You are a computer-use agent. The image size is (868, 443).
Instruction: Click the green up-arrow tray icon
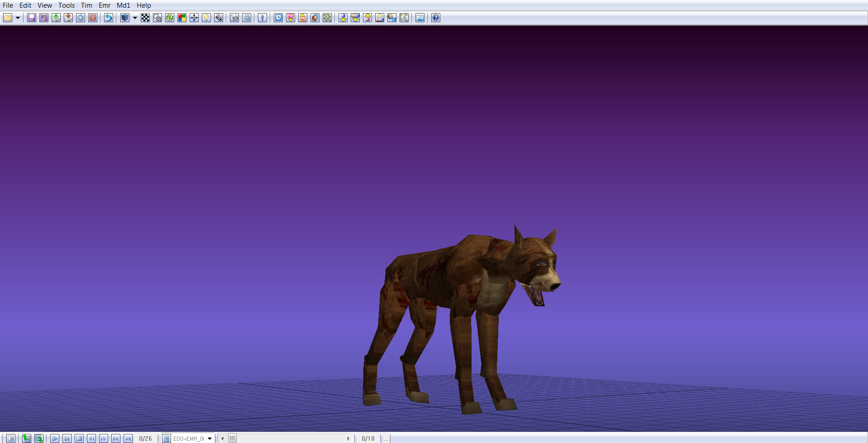(x=56, y=18)
